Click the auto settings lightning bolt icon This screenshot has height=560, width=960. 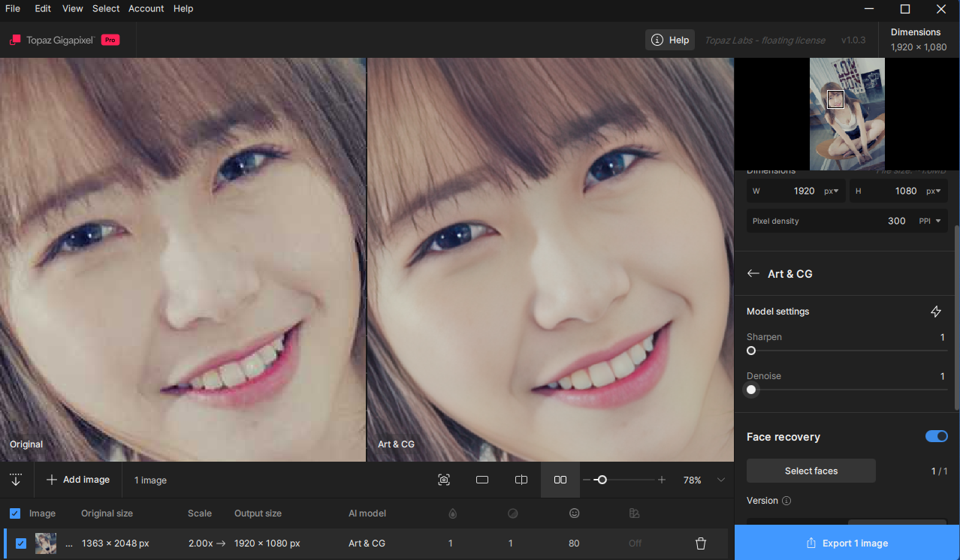(x=936, y=312)
